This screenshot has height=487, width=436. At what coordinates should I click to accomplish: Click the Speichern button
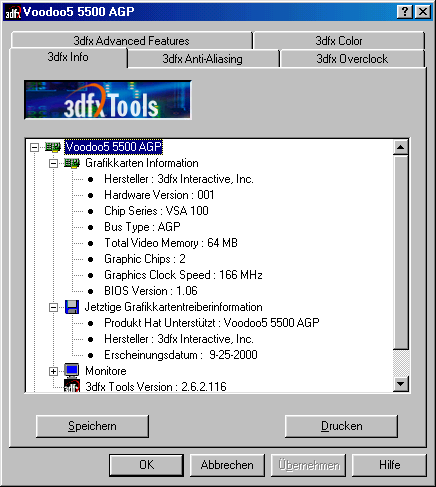(x=92, y=426)
